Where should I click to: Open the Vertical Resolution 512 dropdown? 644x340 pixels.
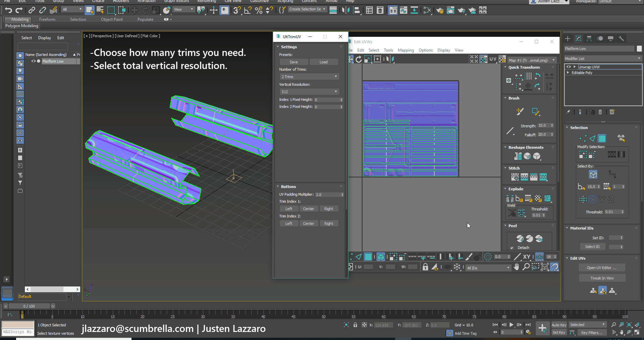pos(309,92)
